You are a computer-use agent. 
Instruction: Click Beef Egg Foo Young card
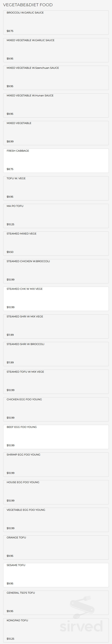click(56, 437)
